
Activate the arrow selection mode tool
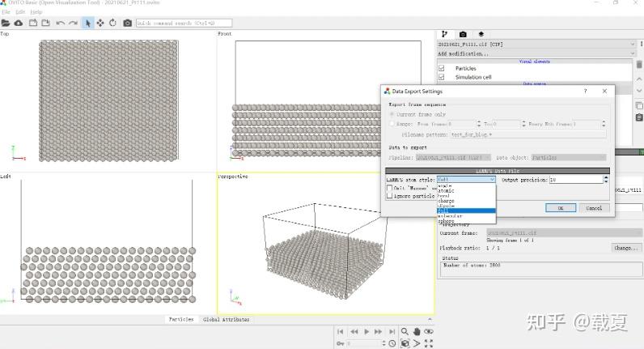pyautogui.click(x=88, y=23)
